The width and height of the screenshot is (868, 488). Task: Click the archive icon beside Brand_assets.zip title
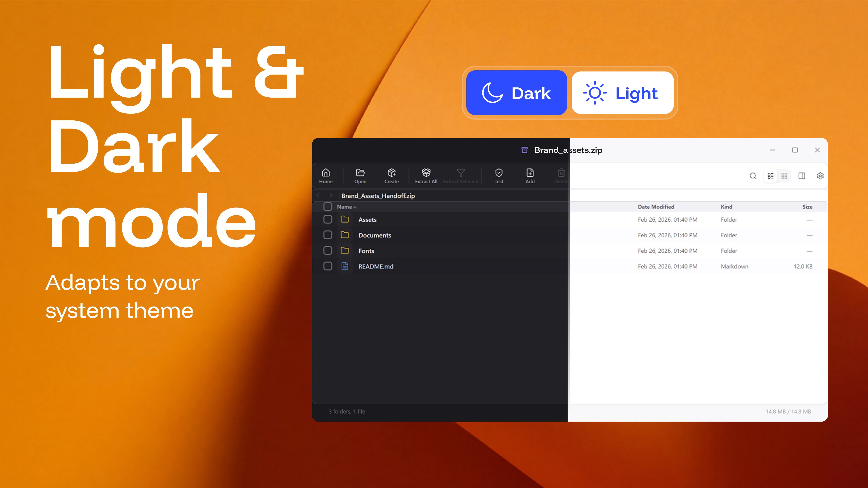coord(524,150)
